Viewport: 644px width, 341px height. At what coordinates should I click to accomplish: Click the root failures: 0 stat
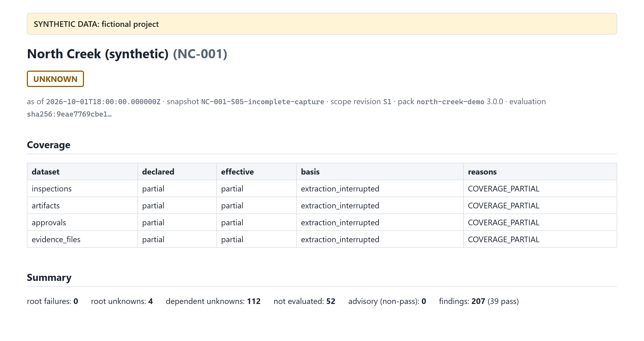[53, 301]
